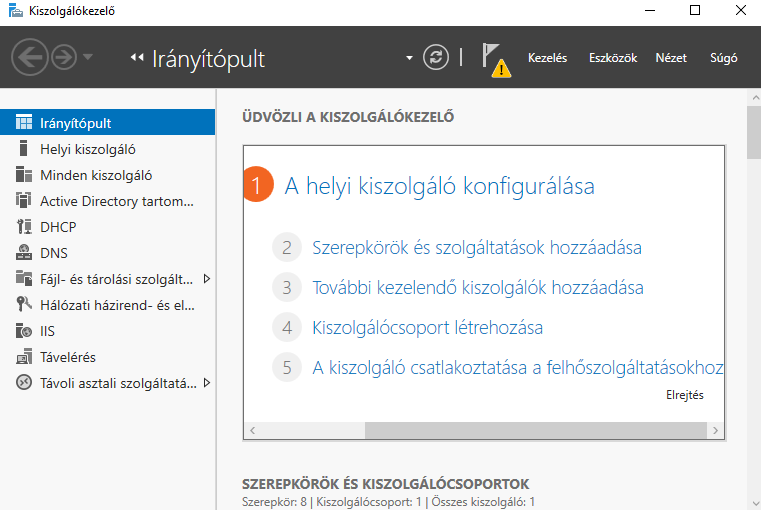
Task: Go back using the back arrow
Action: click(x=30, y=57)
